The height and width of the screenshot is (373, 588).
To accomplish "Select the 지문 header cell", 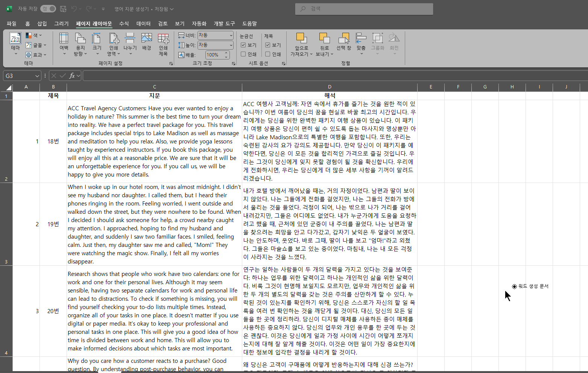I will (x=155, y=96).
